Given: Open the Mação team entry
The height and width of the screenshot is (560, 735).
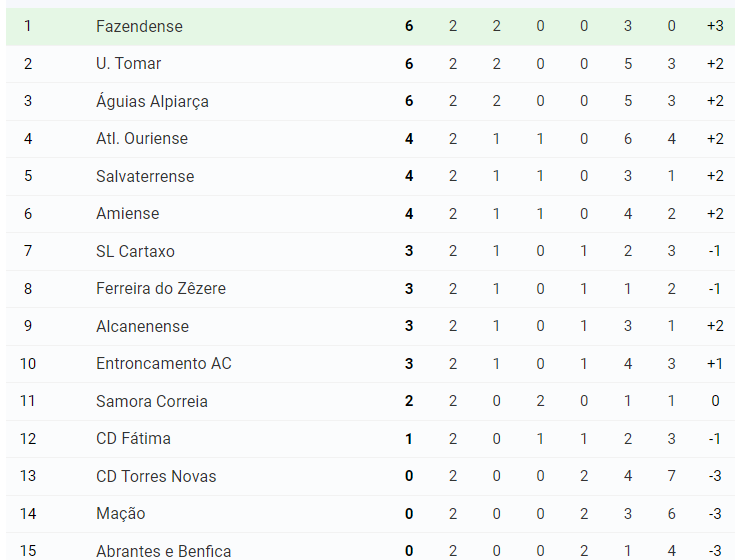Looking at the screenshot, I should 121,514.
